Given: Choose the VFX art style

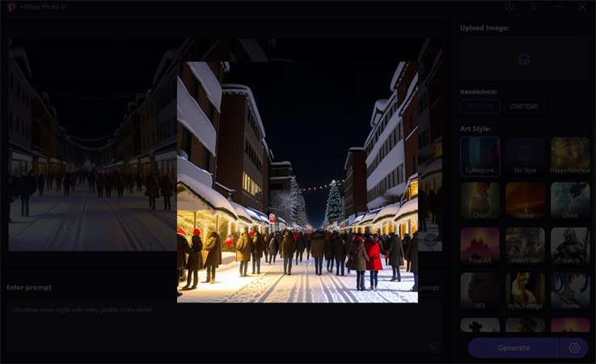Looking at the screenshot, I should tap(480, 292).
